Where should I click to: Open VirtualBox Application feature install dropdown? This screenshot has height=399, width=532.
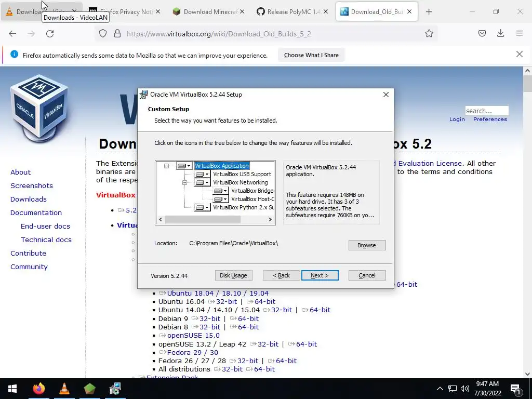point(184,166)
